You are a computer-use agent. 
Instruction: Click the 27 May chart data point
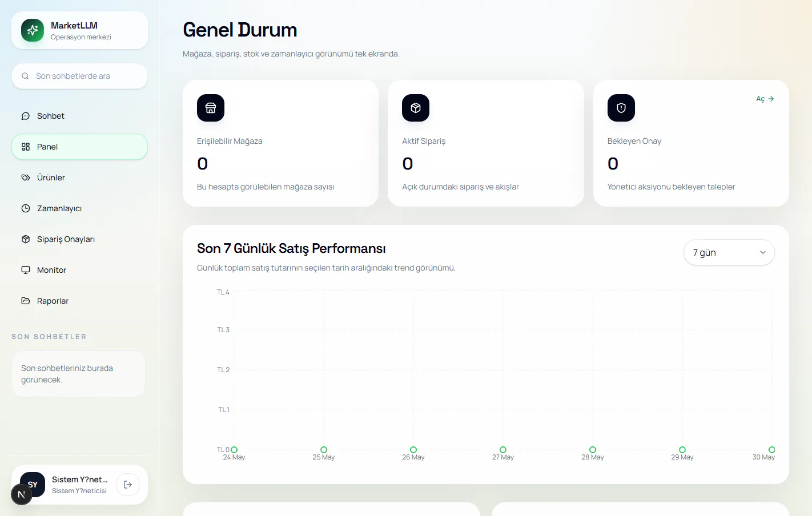(503, 450)
